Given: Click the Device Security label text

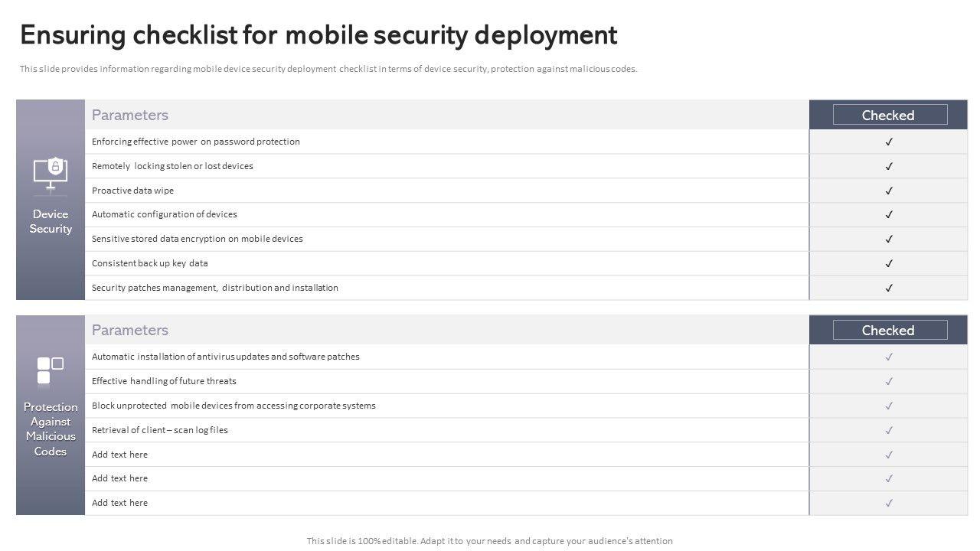Looking at the screenshot, I should (x=51, y=221).
